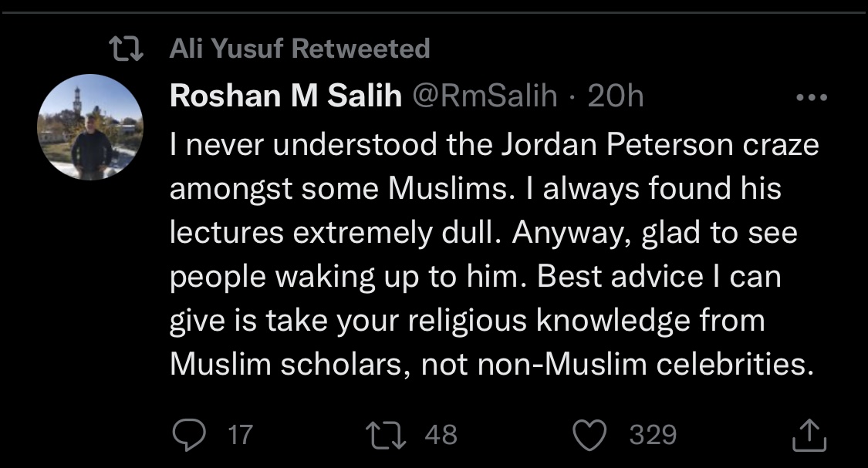Screen dimensions: 868x468
Task: Click the 20h timestamp
Action: pos(615,96)
